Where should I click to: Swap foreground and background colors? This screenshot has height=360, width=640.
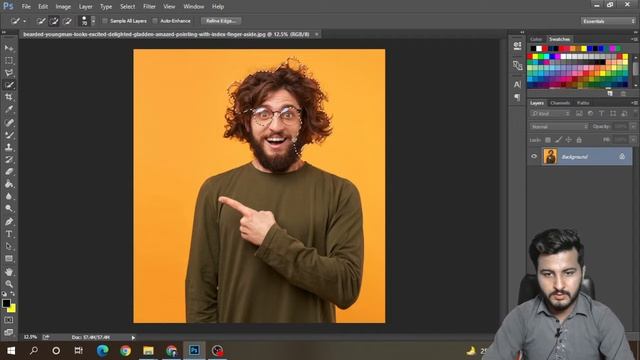13,294
